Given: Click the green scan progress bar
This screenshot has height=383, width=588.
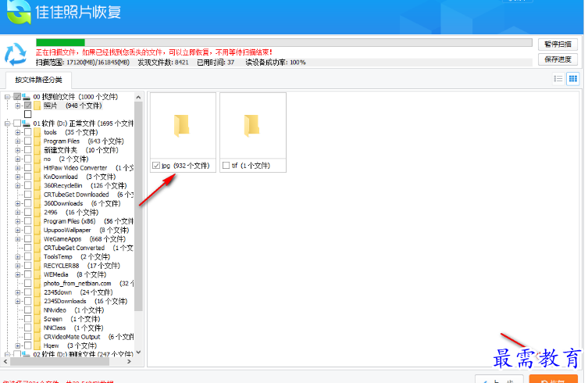Looking at the screenshot, I should coord(60,42).
